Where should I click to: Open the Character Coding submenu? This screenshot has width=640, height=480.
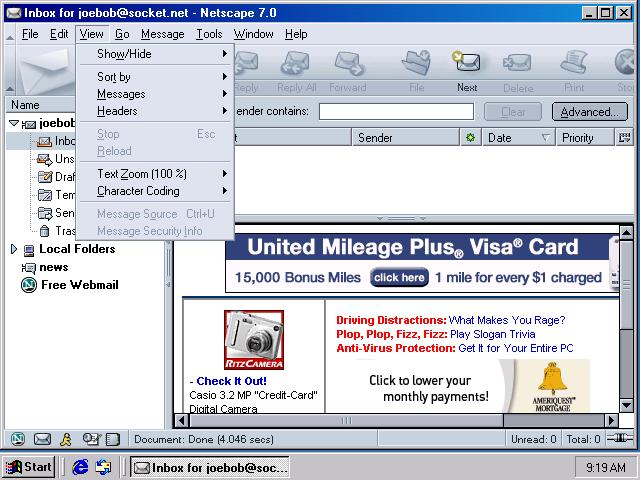click(155, 191)
